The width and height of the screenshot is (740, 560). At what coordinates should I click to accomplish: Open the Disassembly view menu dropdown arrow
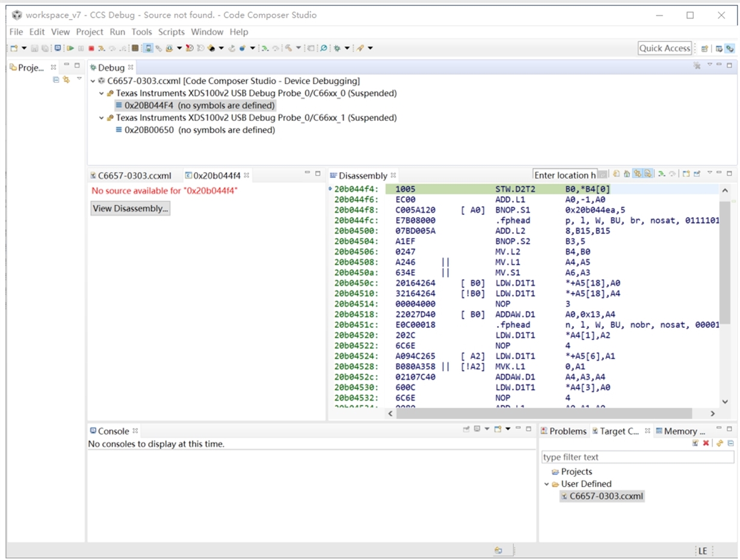709,174
